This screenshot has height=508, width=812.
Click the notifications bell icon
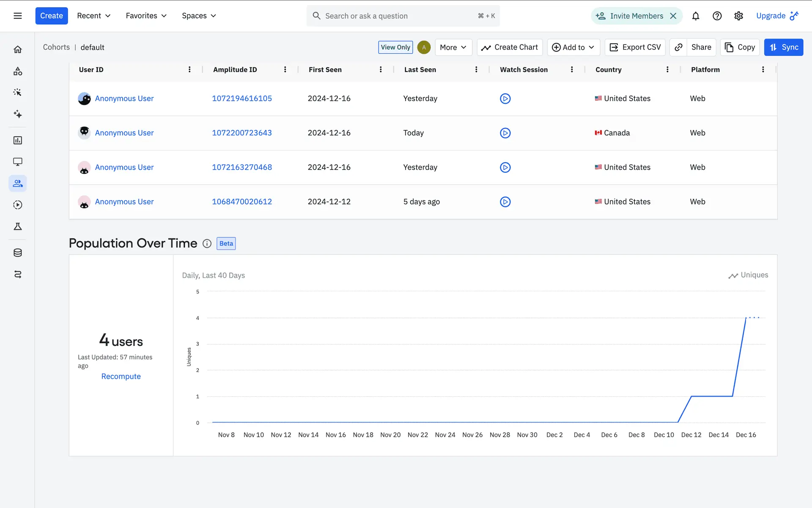(x=695, y=16)
